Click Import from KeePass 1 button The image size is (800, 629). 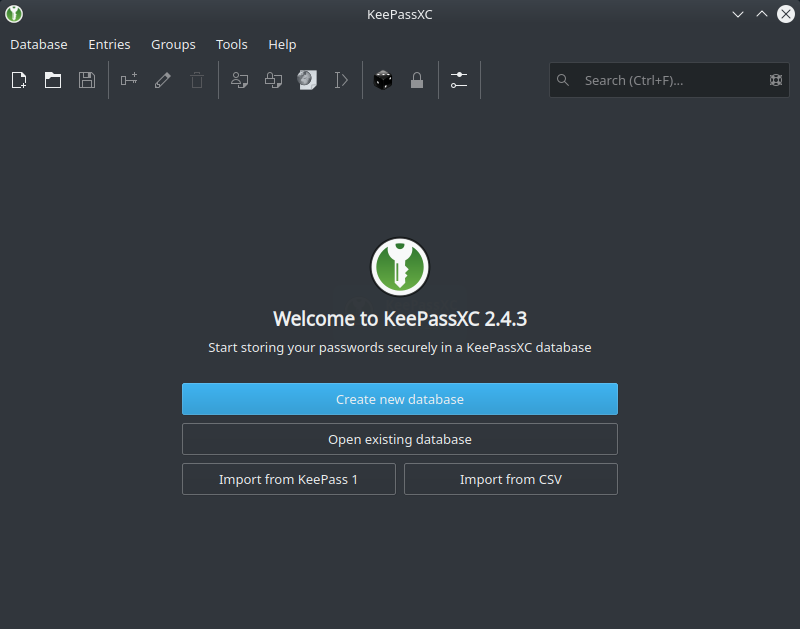tap(289, 479)
